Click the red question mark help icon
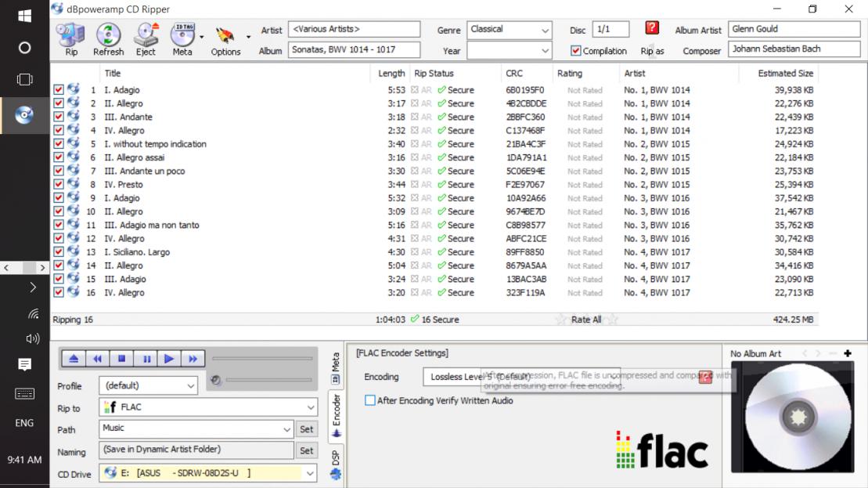868x488 pixels. click(652, 28)
